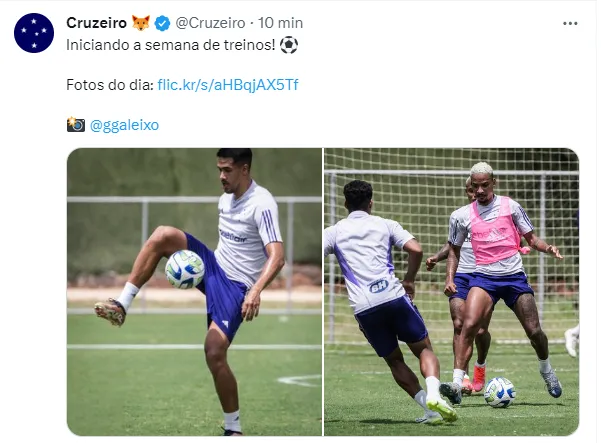Open the tweet via the 10 min timestamp
This screenshot has width=601, height=443.
point(280,23)
